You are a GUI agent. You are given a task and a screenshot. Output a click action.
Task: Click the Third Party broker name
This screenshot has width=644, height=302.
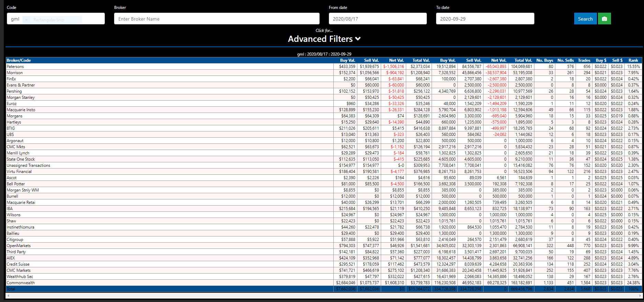click(16, 252)
